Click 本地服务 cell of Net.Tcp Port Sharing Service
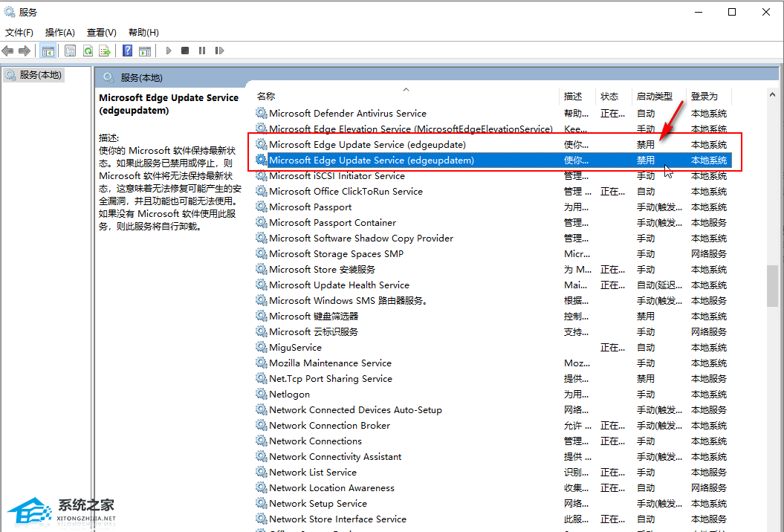Screen dimensions: 784x532 708,378
